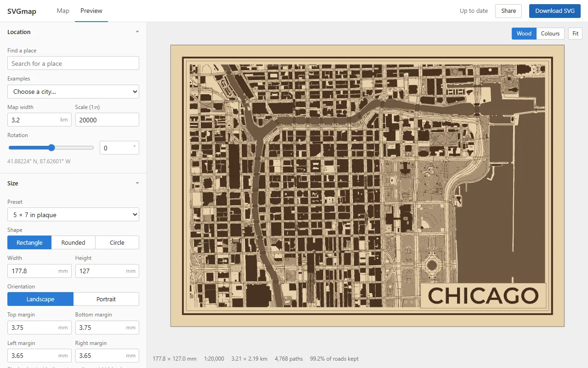Click the SVGmap logo title
This screenshot has height=368, width=588.
22,11
